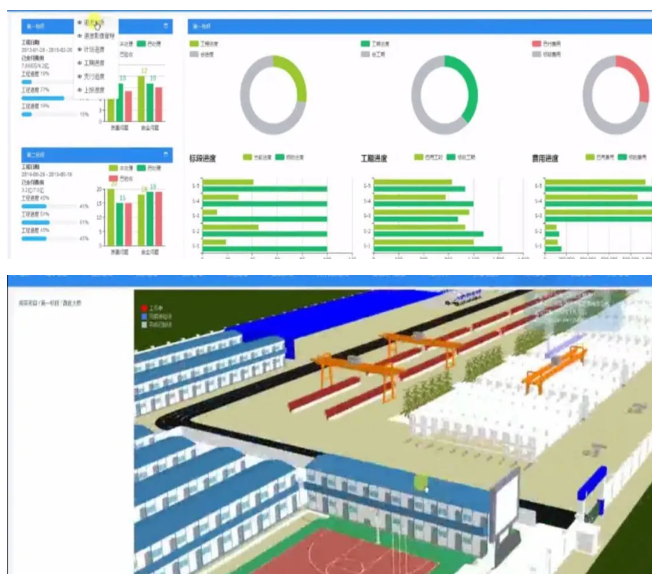Click the lime bar labeled 12 in first panel chart
Screen dimensions: 656x576
(x=142, y=99)
